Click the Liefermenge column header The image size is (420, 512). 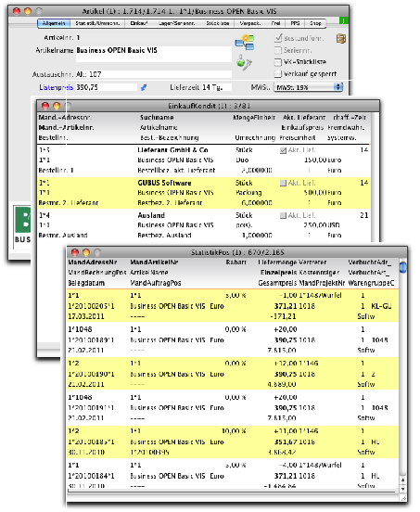coord(277,262)
